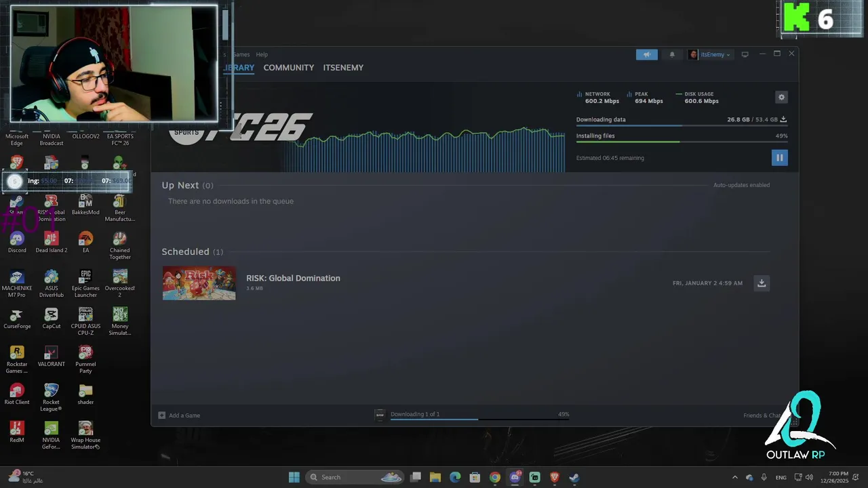Click the taskbar Search box
The height and width of the screenshot is (488, 868).
[x=355, y=477]
